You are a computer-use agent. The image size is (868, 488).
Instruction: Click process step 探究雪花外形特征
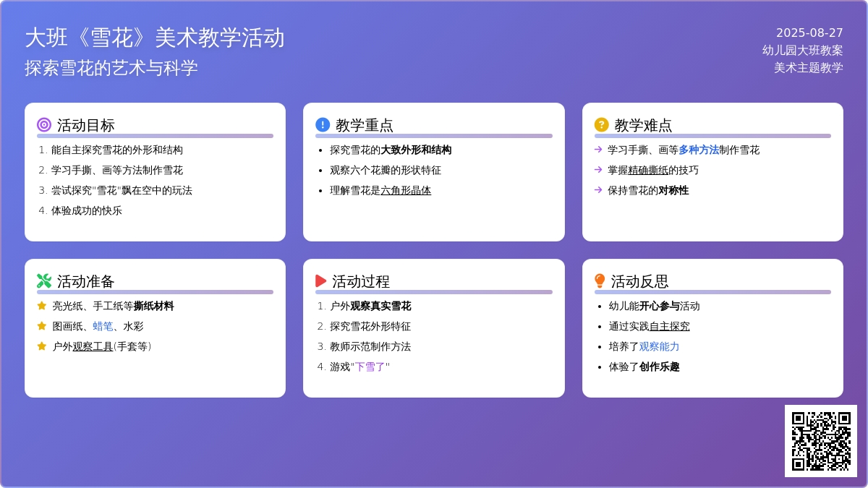tap(370, 326)
